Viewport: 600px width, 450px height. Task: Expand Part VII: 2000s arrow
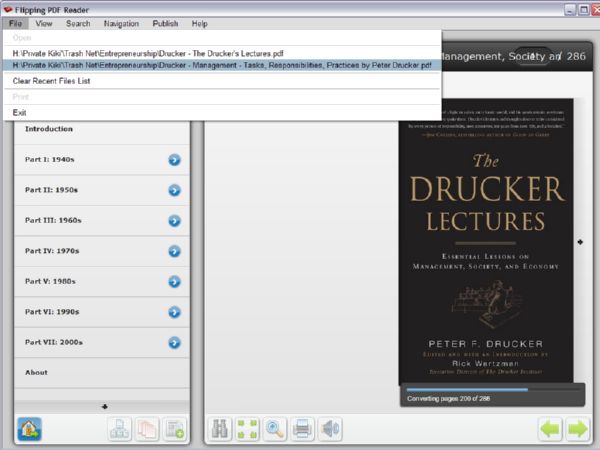(174, 342)
